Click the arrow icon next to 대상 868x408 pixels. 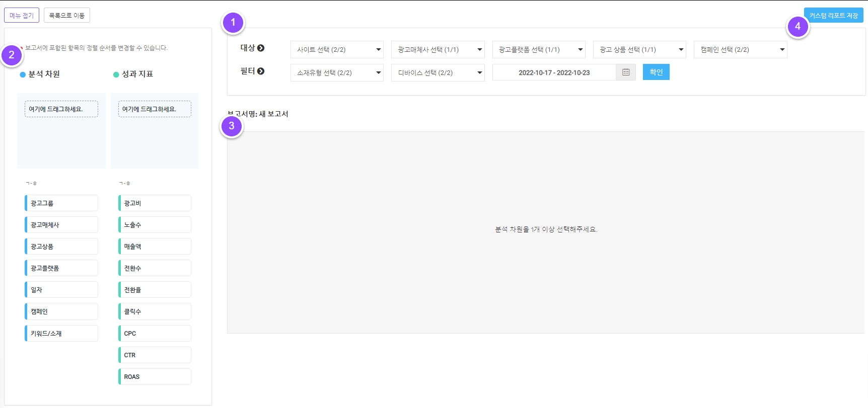[261, 48]
